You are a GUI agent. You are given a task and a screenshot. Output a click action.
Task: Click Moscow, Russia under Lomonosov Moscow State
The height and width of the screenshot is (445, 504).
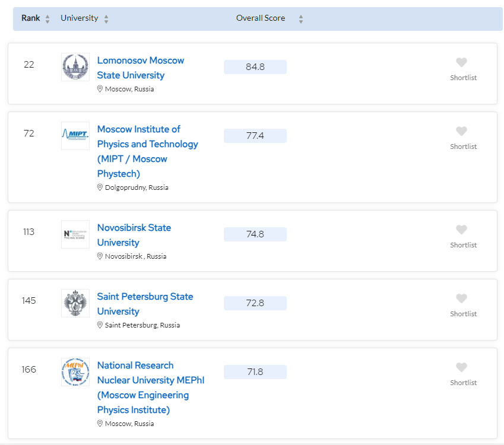pyautogui.click(x=129, y=89)
